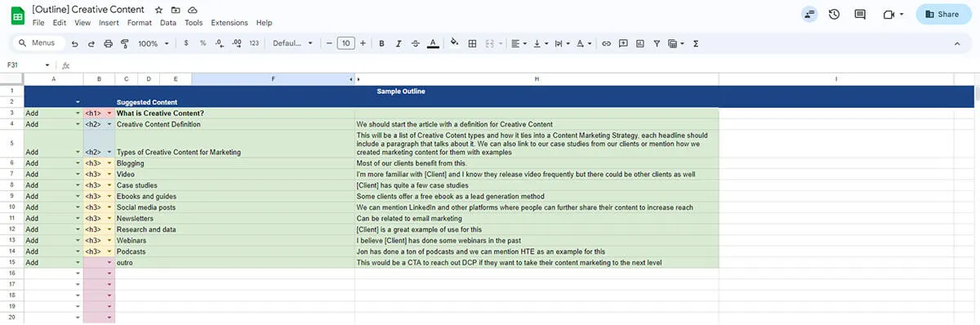Click the Functions sigma icon

point(695,43)
